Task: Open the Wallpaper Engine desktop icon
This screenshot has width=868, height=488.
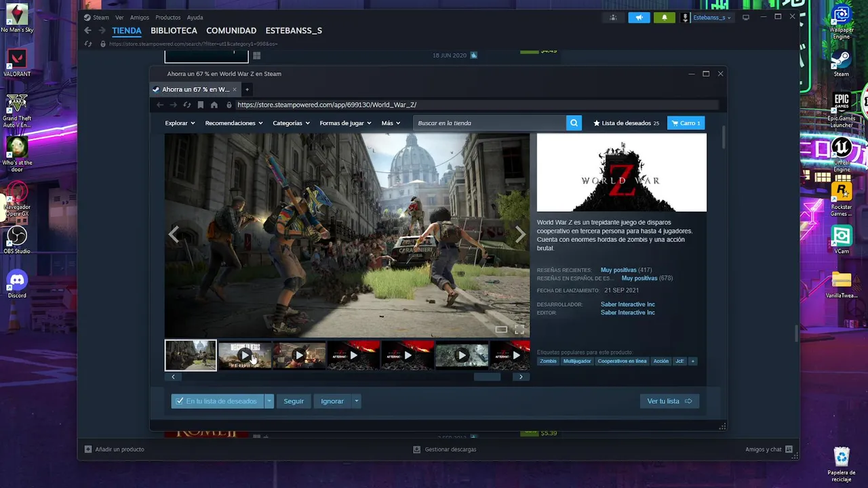Action: [842, 22]
